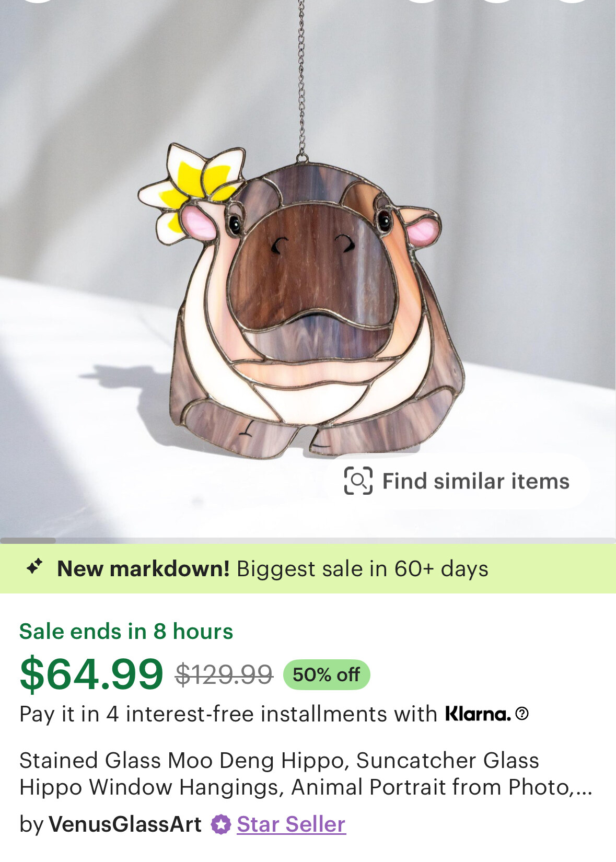Viewport: 616px width, 862px height.
Task: Tap the $64.99 sale price
Action: tap(91, 674)
